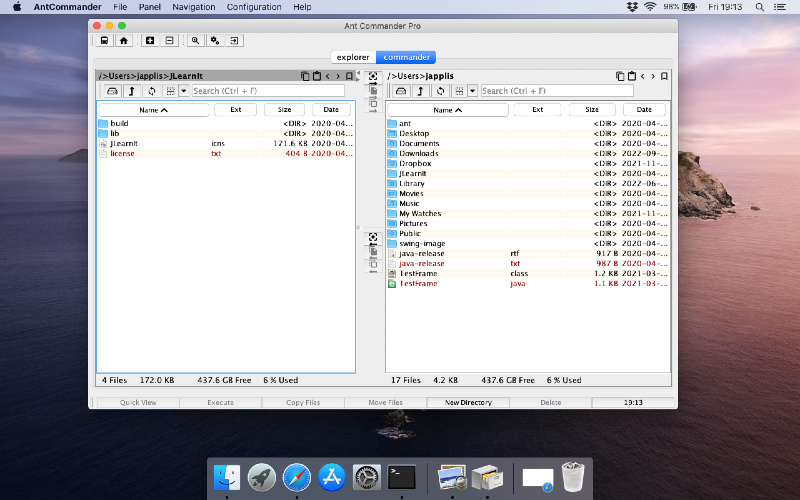Expand view mode dropdown arrow in left panel

(x=184, y=91)
